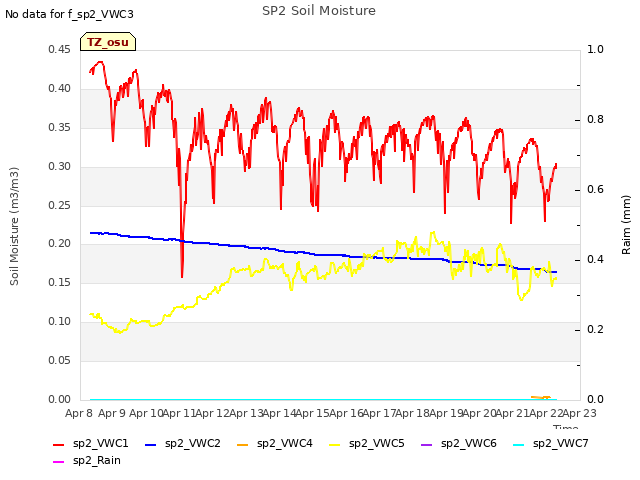Click the Apr 8 date tick label

coord(79,413)
